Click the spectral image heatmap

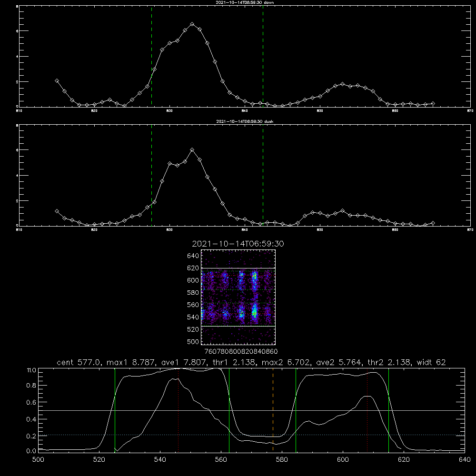238,297
